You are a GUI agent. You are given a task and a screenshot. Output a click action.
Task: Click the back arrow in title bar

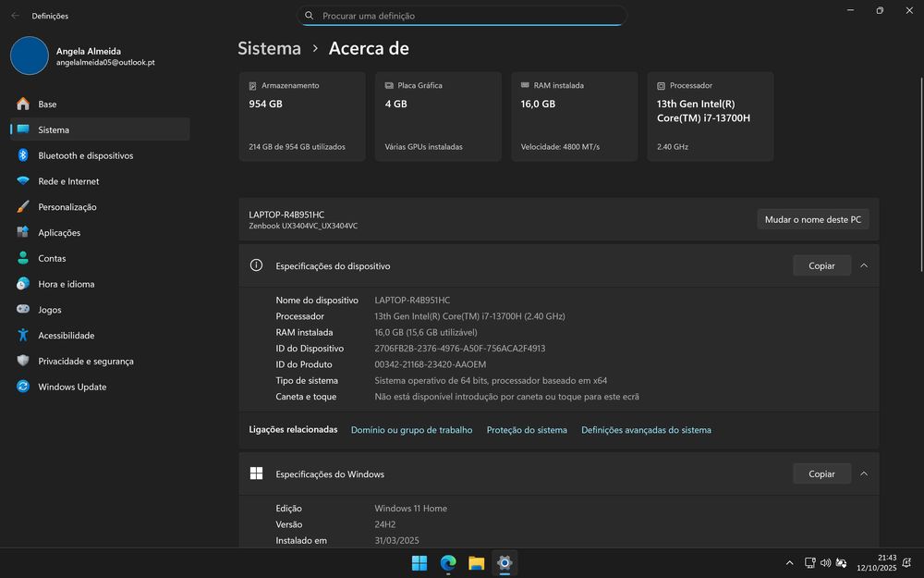(16, 16)
